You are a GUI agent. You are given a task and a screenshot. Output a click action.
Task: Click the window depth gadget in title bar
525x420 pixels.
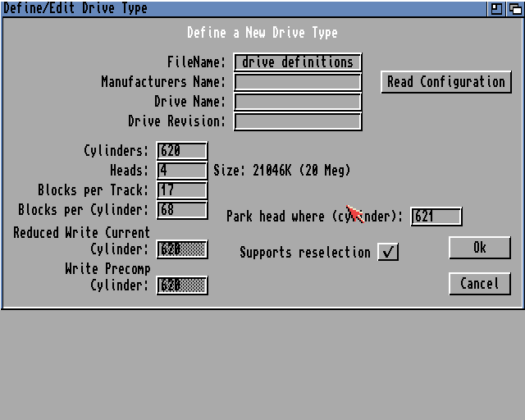coord(514,8)
